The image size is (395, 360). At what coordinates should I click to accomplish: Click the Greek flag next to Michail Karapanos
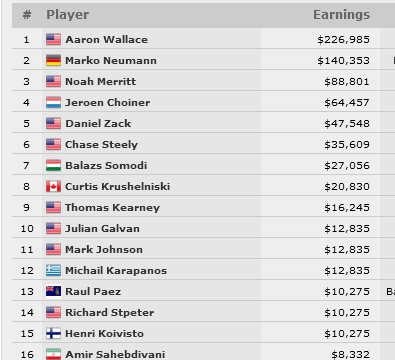point(53,270)
